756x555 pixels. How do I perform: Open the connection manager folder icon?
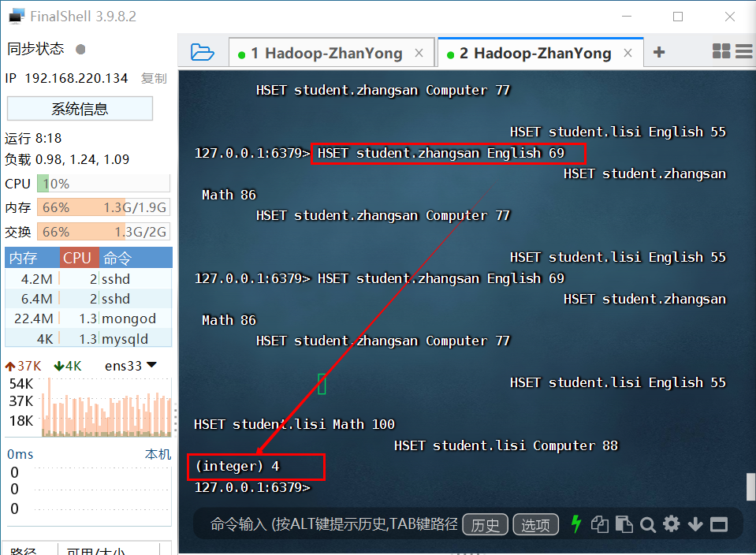click(202, 52)
